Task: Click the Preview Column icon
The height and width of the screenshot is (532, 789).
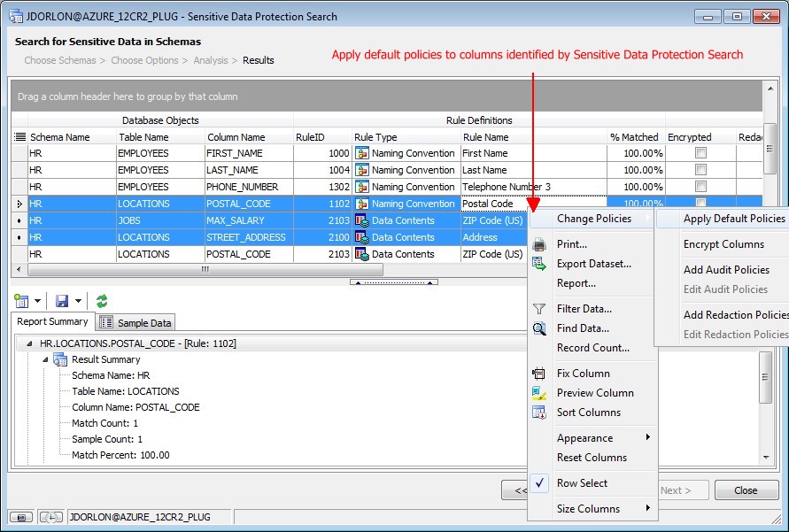Action: coord(539,393)
